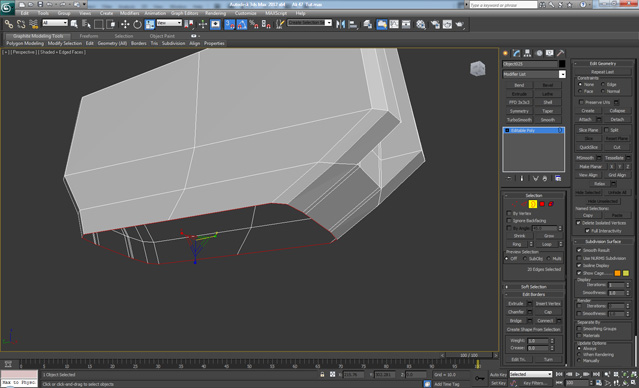Click the Unlink Selection tool

[21, 24]
